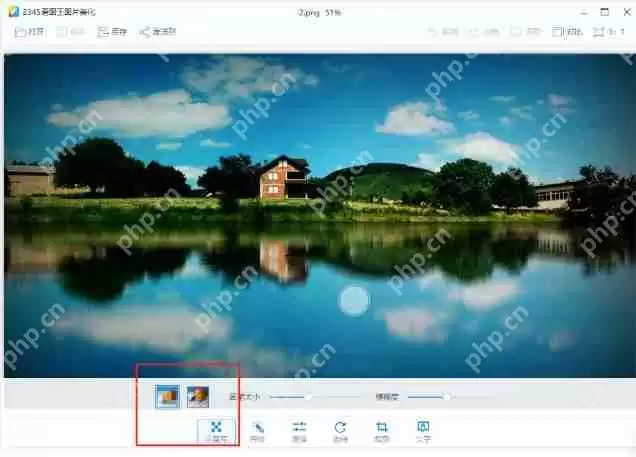Select the rotate tool with circular arrow
Viewport: 636px width, 457px height.
click(x=340, y=432)
